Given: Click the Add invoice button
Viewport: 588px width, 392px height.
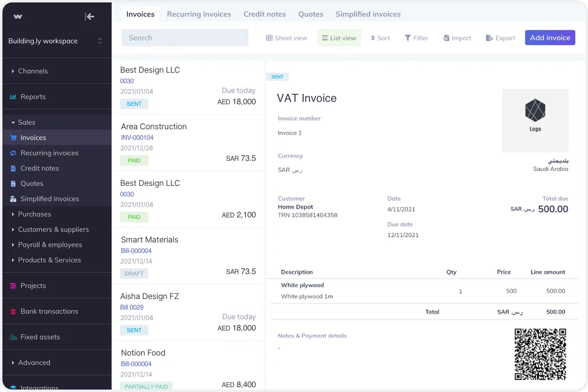Looking at the screenshot, I should coord(550,38).
